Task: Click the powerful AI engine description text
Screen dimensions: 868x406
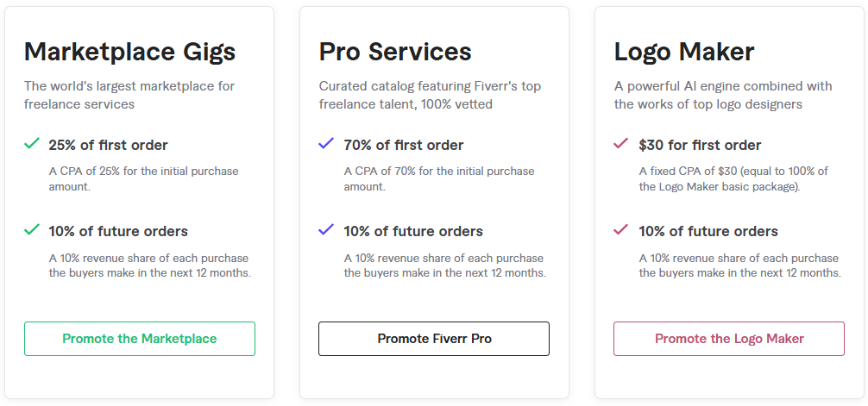Action: [723, 95]
